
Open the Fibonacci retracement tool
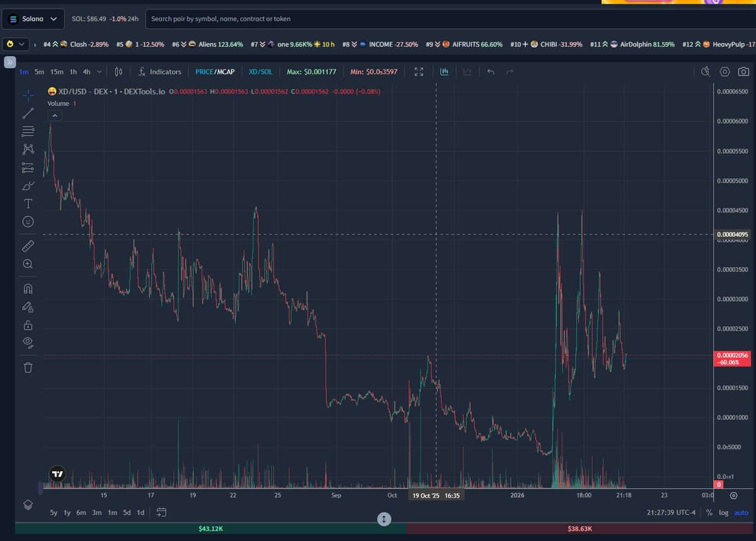point(28,131)
